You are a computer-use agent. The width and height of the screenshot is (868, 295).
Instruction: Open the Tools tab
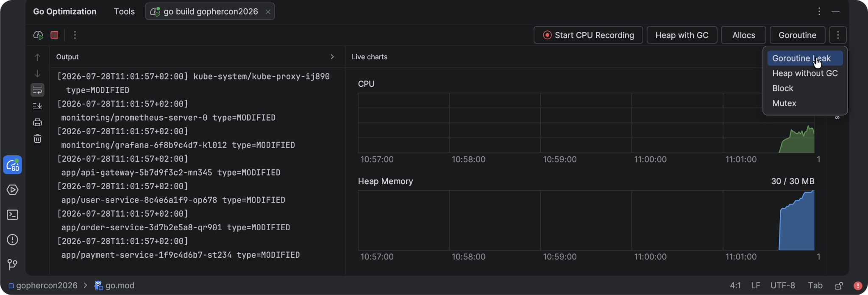click(x=124, y=11)
